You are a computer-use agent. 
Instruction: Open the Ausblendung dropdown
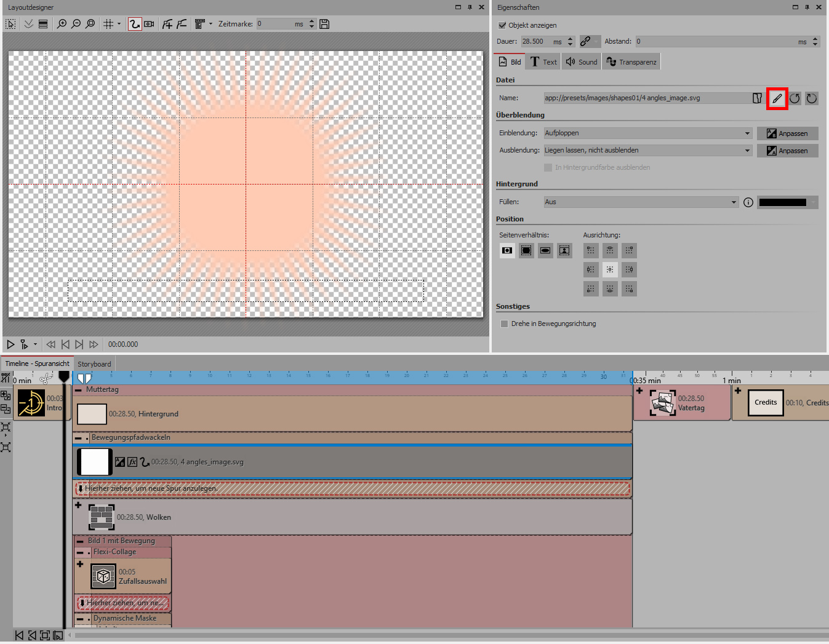[647, 151]
